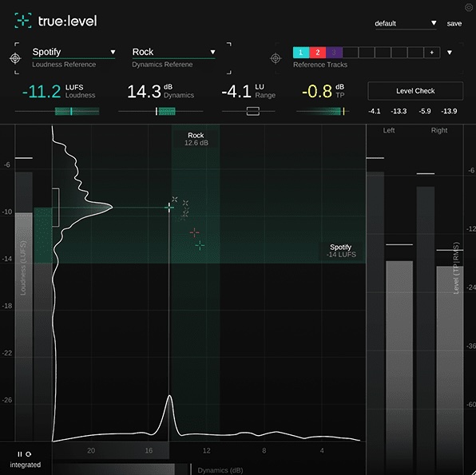Click the range meter bar under -4.1
476x475 pixels.
click(x=248, y=112)
